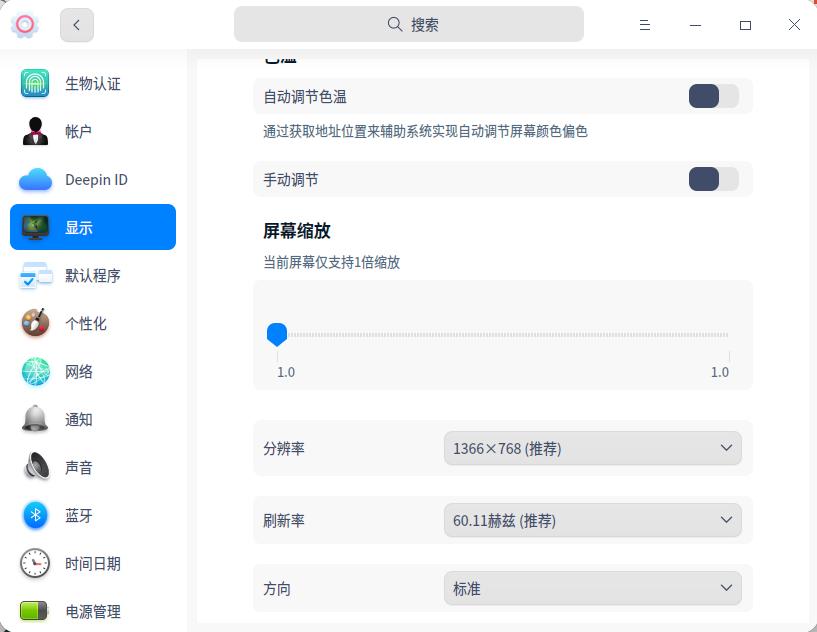
Task: Select the 帐户 sidebar icon
Action: 35,132
